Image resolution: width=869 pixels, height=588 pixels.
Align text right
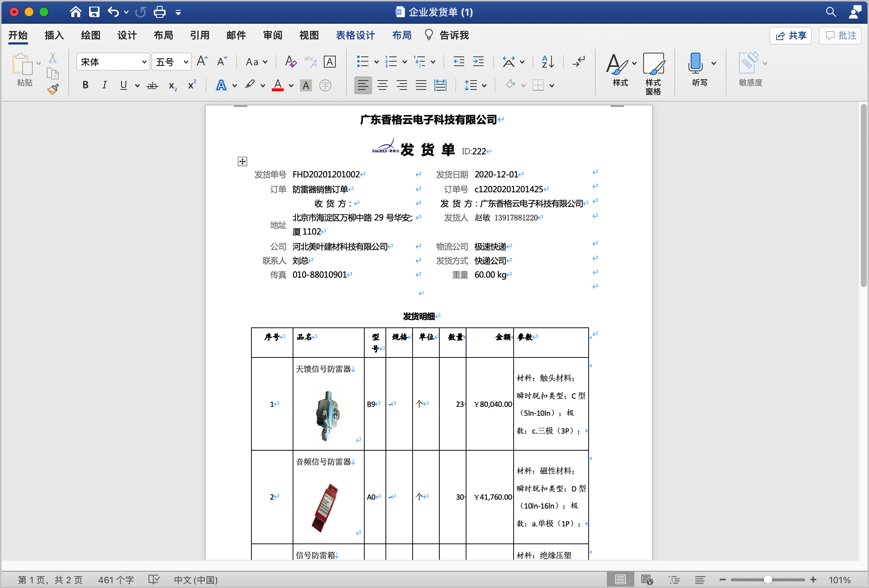click(x=401, y=85)
